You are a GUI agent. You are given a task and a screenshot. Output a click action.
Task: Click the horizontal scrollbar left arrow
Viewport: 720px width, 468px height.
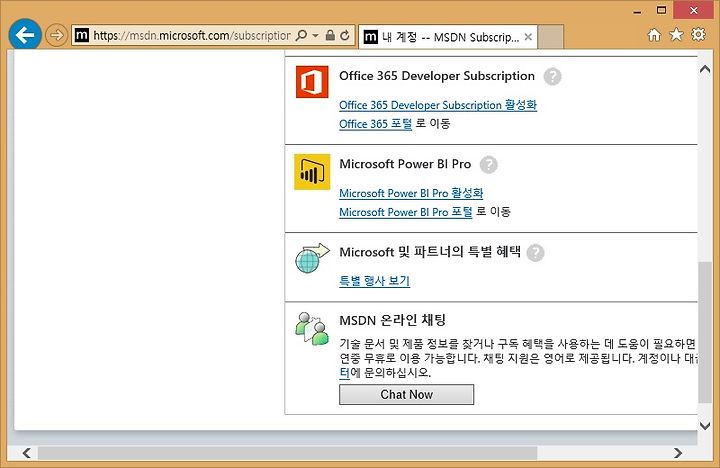pos(27,453)
